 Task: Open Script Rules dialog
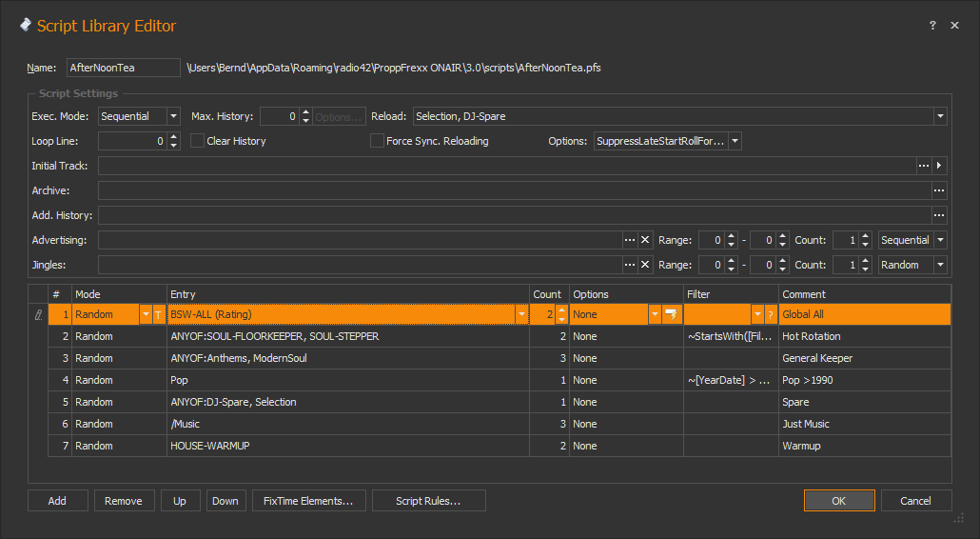click(x=428, y=501)
